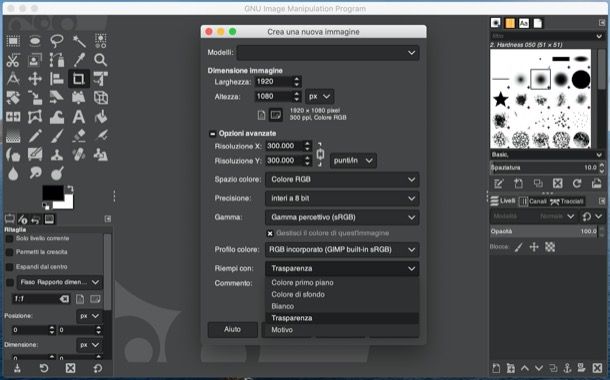Select the Scissors Select tool
This screenshot has height=380, width=610.
(13, 60)
